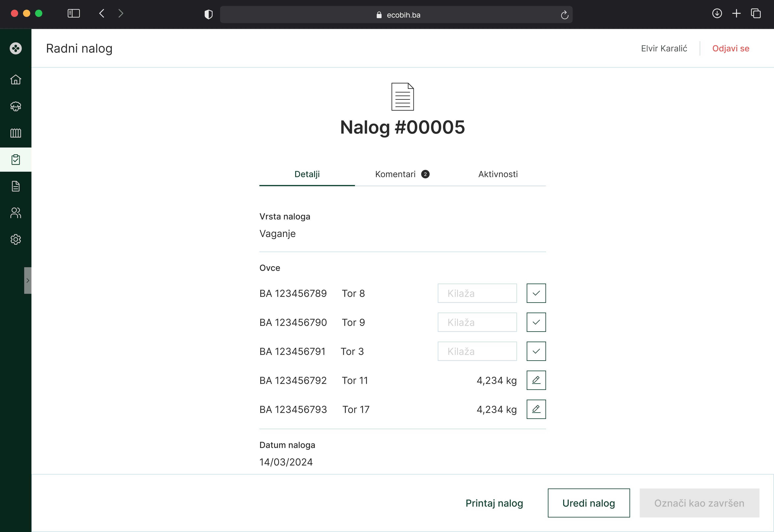The width and height of the screenshot is (774, 532).
Task: Expand the collapsed sidebar with chevron handle
Action: point(28,280)
